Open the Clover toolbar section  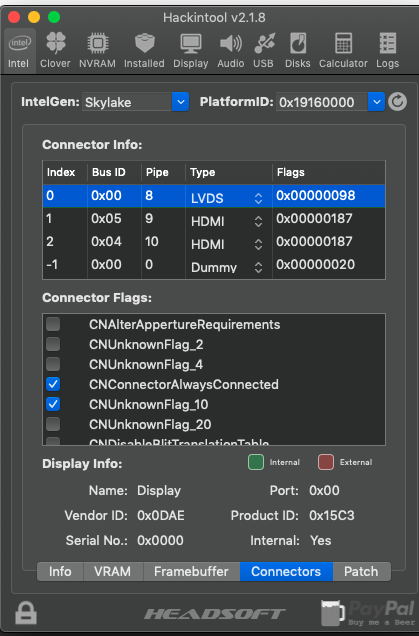pyautogui.click(x=55, y=51)
